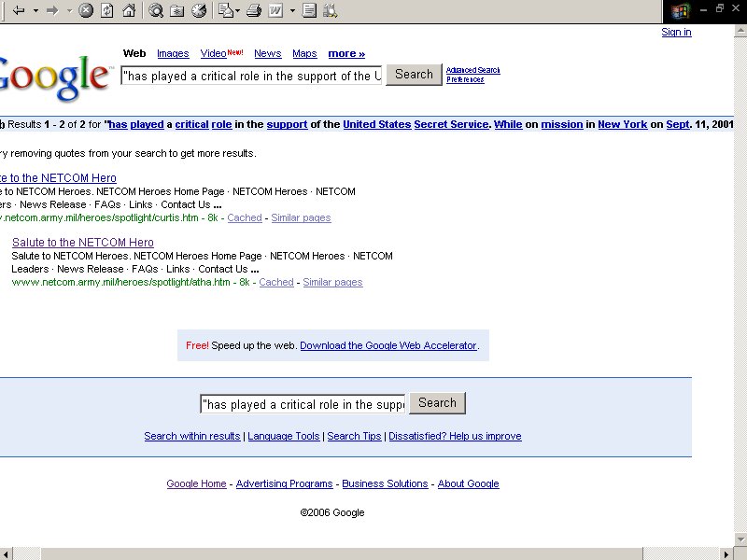Open the Search pane magnifier icon
Image resolution: width=747 pixels, height=560 pixels.
[156, 10]
